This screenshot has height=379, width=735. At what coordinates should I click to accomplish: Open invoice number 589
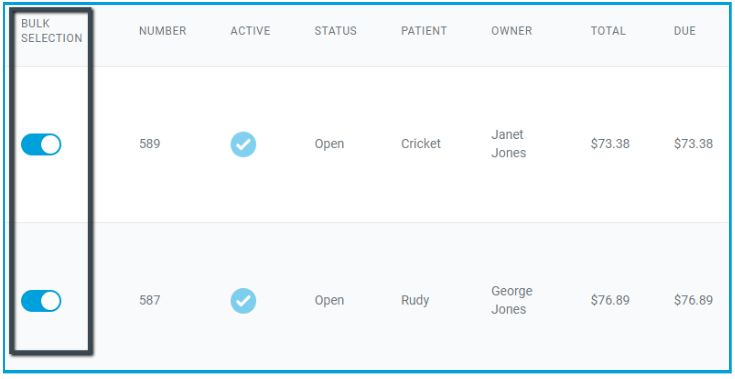pos(150,144)
